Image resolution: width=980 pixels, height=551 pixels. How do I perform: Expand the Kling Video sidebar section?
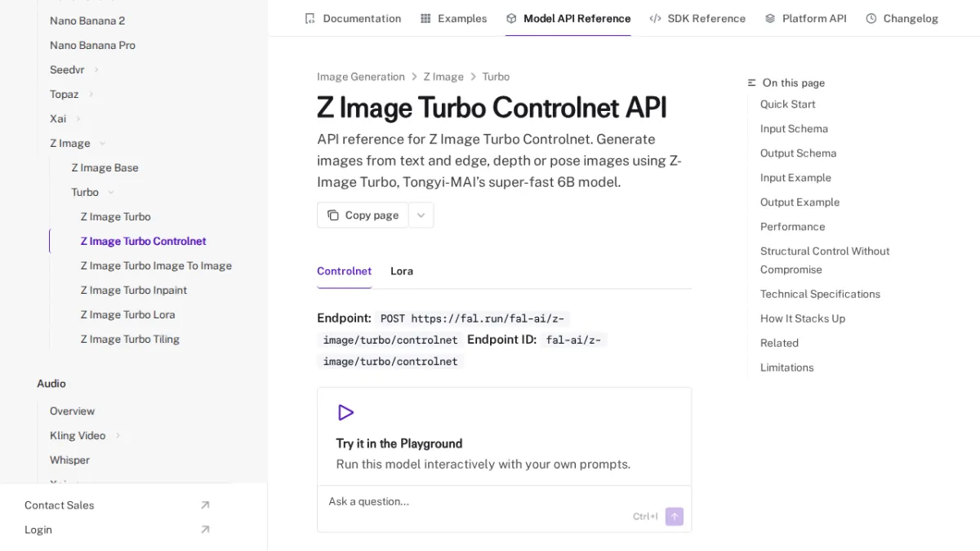point(118,436)
